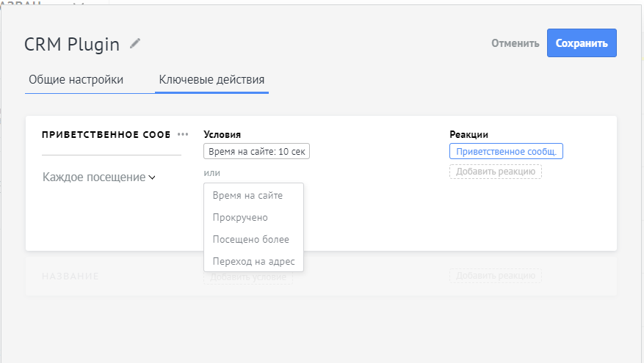Open the three-dot menu of the welcome rule
The width and height of the screenshot is (644, 363).
(183, 134)
